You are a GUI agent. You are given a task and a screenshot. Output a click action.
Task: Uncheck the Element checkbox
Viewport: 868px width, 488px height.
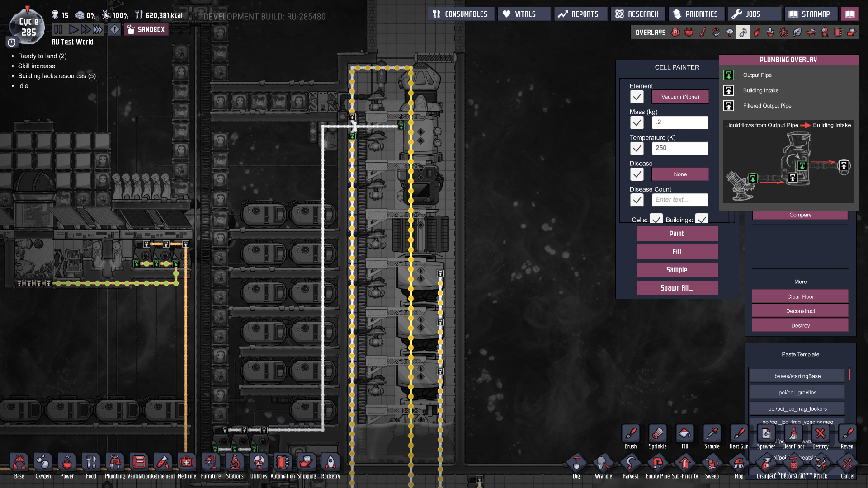tap(637, 97)
